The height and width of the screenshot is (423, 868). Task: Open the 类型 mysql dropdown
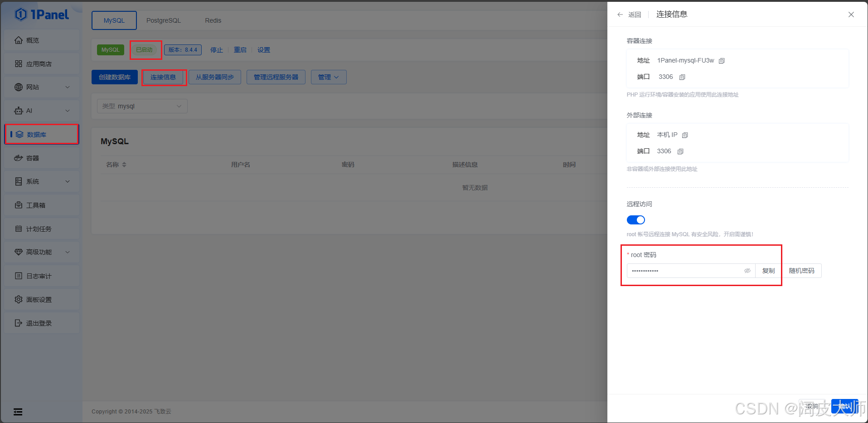(142, 106)
